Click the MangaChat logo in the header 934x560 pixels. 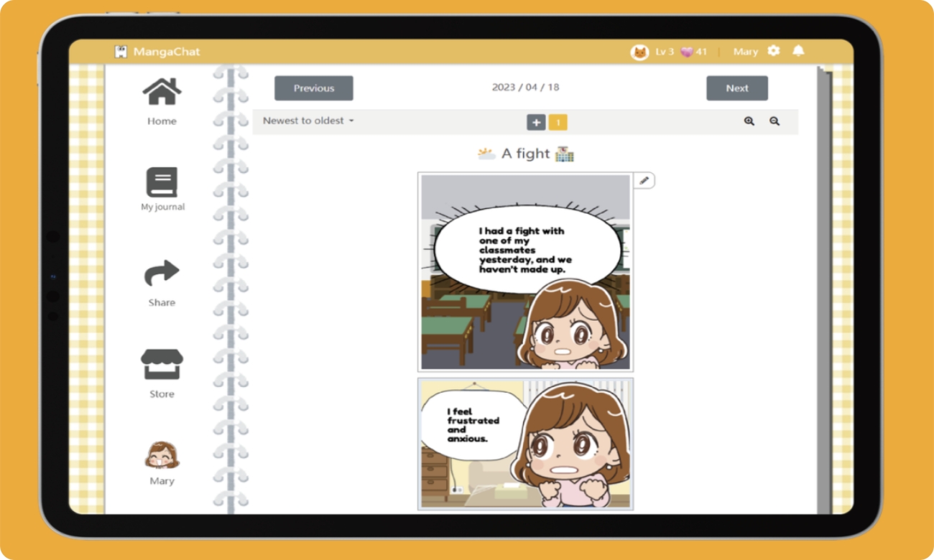click(x=158, y=51)
